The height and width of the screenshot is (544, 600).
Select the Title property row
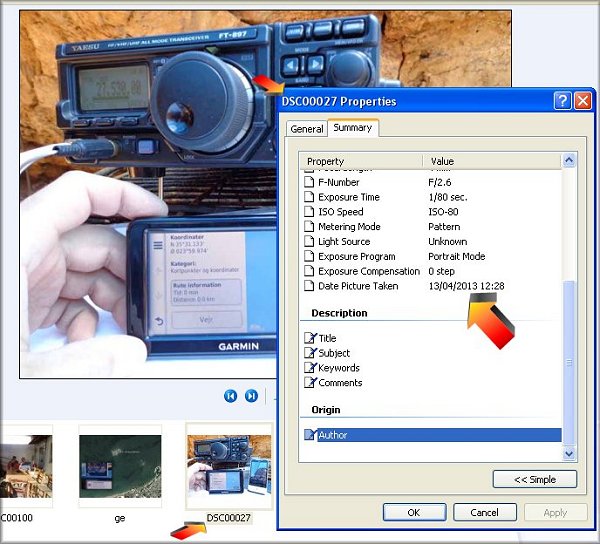coord(432,338)
